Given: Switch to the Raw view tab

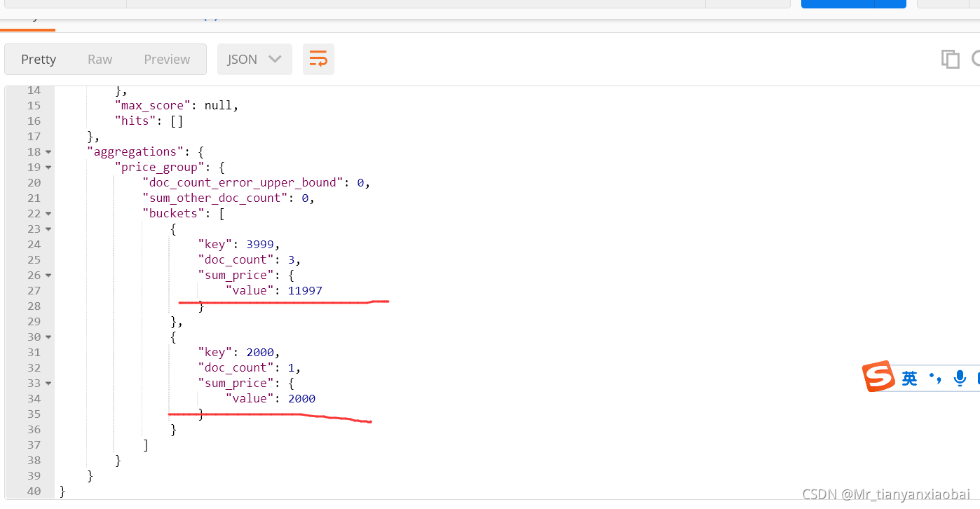Looking at the screenshot, I should tap(100, 60).
